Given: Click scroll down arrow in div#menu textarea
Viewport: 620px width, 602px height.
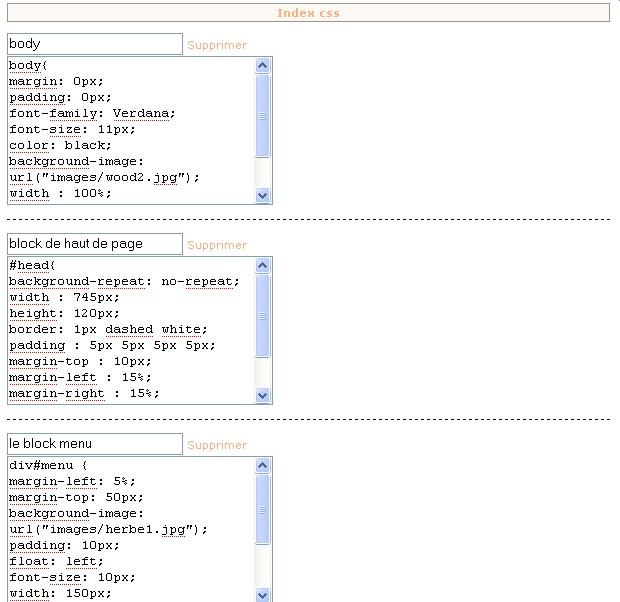Looking at the screenshot, I should [263, 594].
